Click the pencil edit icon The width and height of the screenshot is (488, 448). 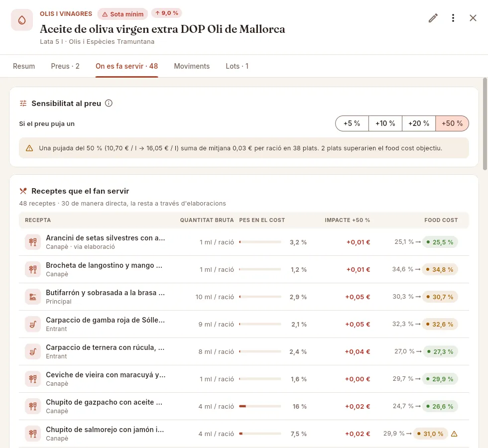(x=433, y=18)
